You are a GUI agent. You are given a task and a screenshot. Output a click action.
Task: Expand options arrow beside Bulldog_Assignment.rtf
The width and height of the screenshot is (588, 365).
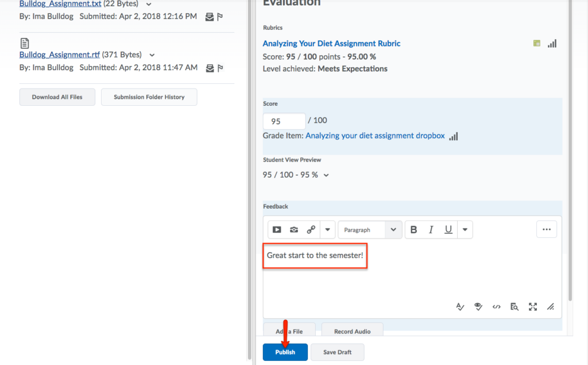(152, 55)
